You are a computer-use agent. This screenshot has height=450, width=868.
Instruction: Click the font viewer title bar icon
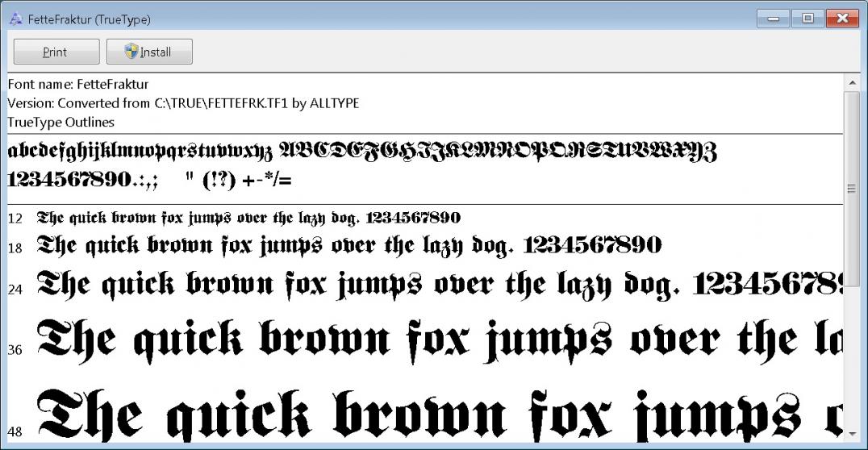(x=16, y=19)
